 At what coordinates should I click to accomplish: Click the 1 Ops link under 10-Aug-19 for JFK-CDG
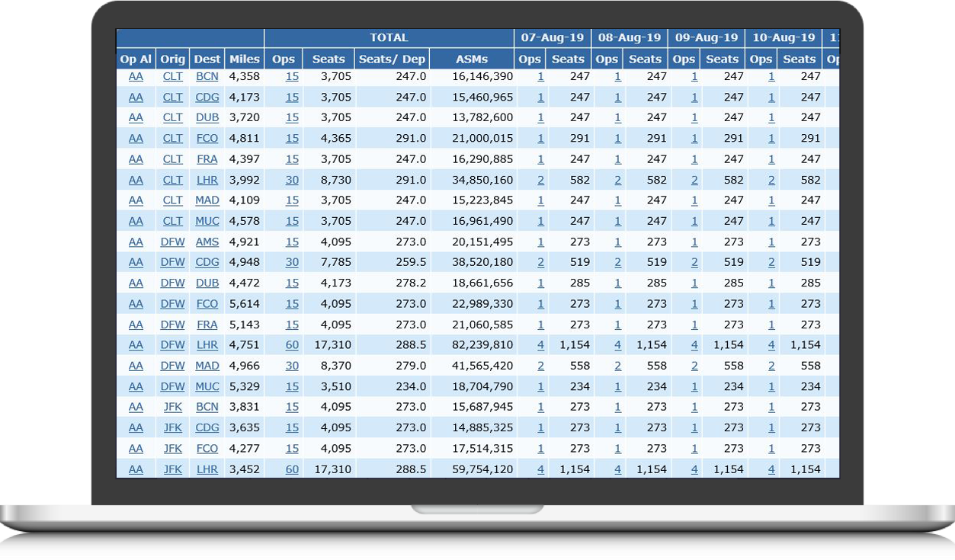coord(771,427)
